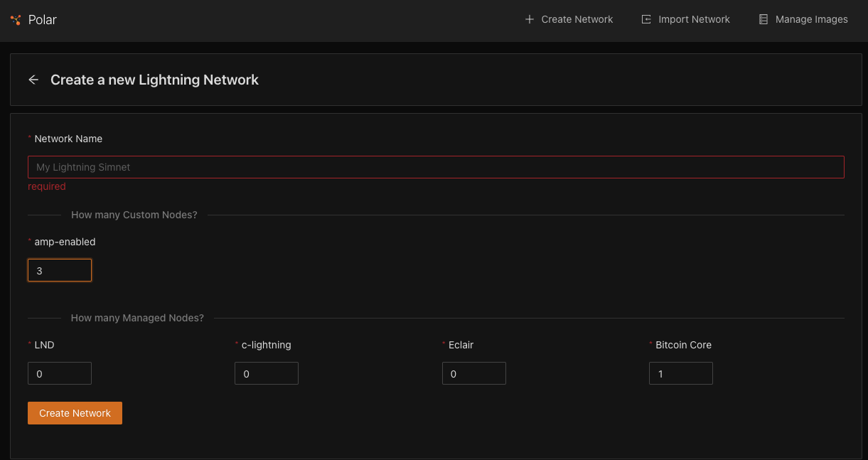Click the red 'required' validation message

[47, 186]
